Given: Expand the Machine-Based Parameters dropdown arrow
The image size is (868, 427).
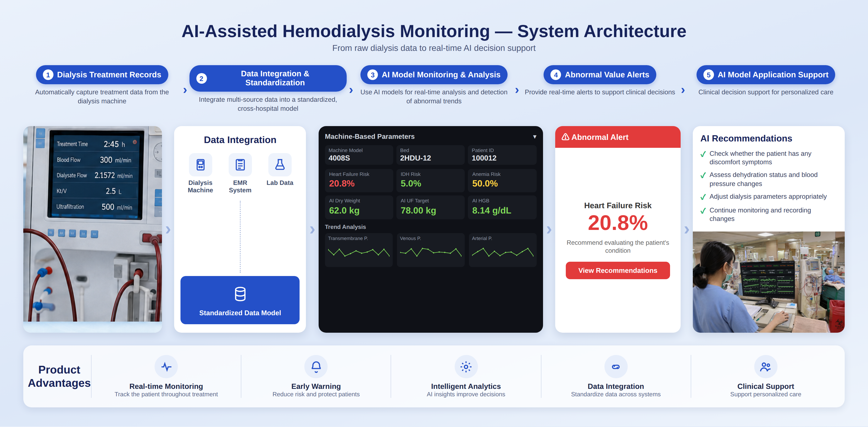Looking at the screenshot, I should pos(534,137).
